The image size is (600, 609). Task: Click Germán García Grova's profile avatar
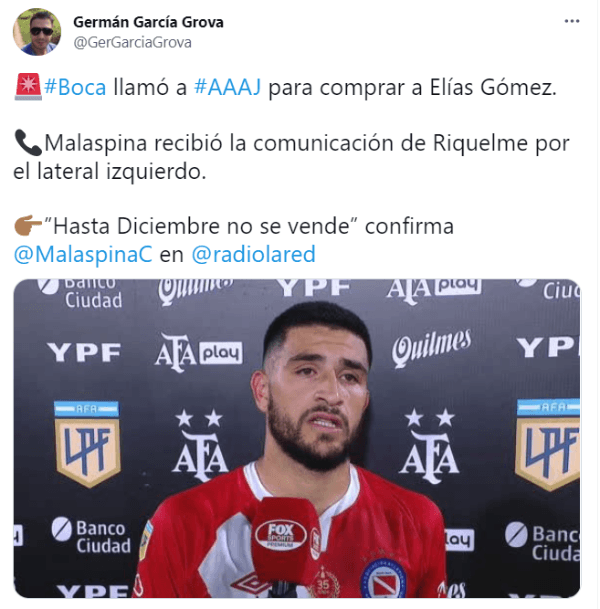click(x=37, y=32)
